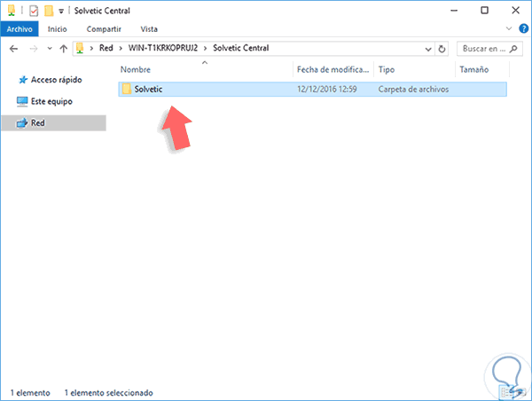Switch to the Inicio ribbon tab

point(58,29)
